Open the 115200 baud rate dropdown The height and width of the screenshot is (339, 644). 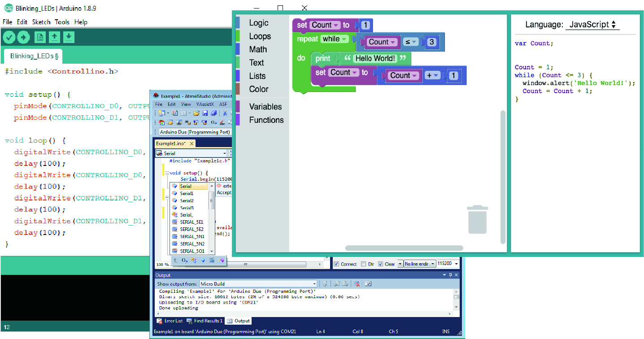point(448,264)
